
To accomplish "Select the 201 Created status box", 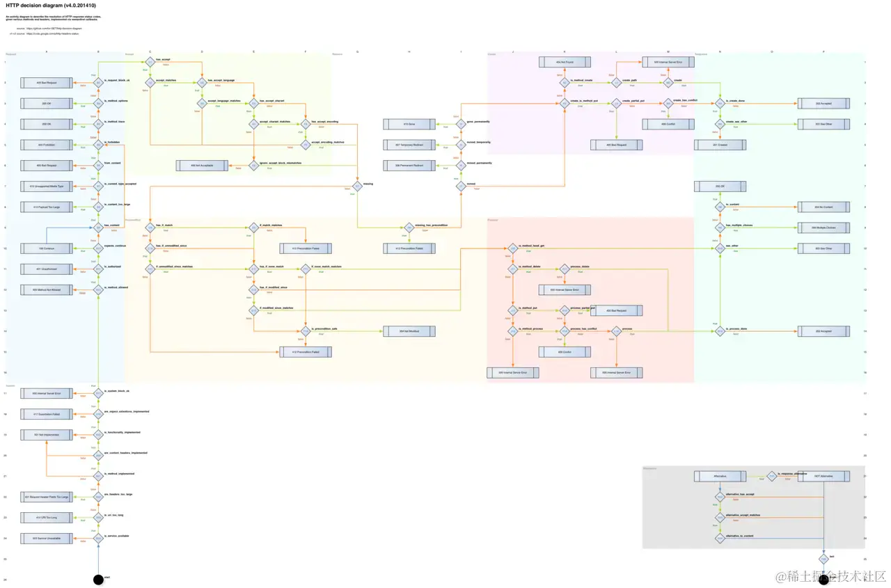I will click(x=720, y=145).
